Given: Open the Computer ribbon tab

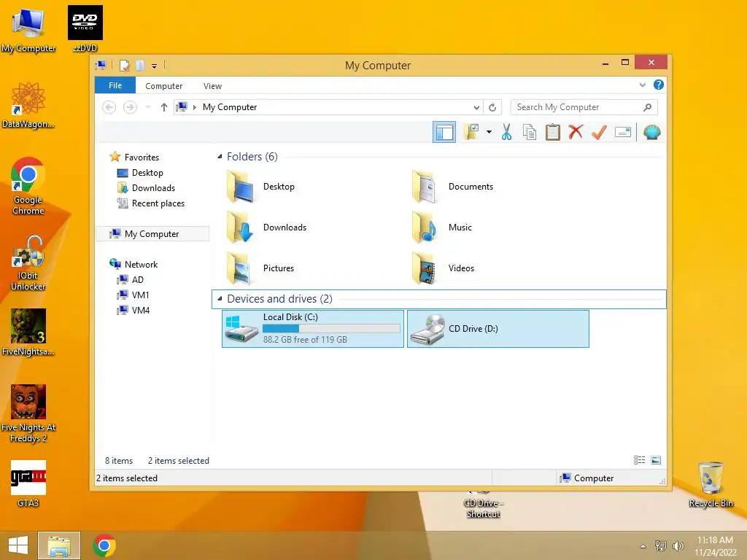Looking at the screenshot, I should 164,86.
